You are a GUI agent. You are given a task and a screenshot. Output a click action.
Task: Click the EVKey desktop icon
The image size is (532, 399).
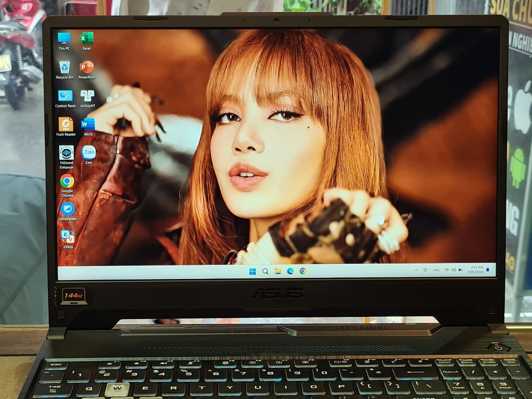tap(68, 240)
